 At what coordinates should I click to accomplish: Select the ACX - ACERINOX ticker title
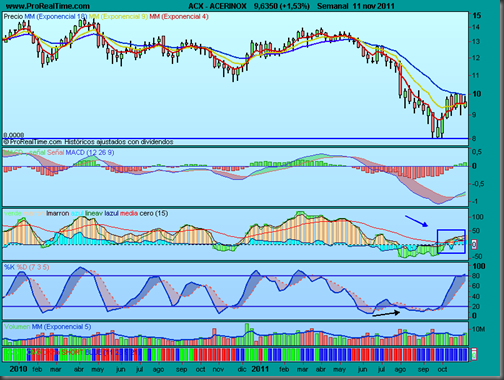point(217,6)
